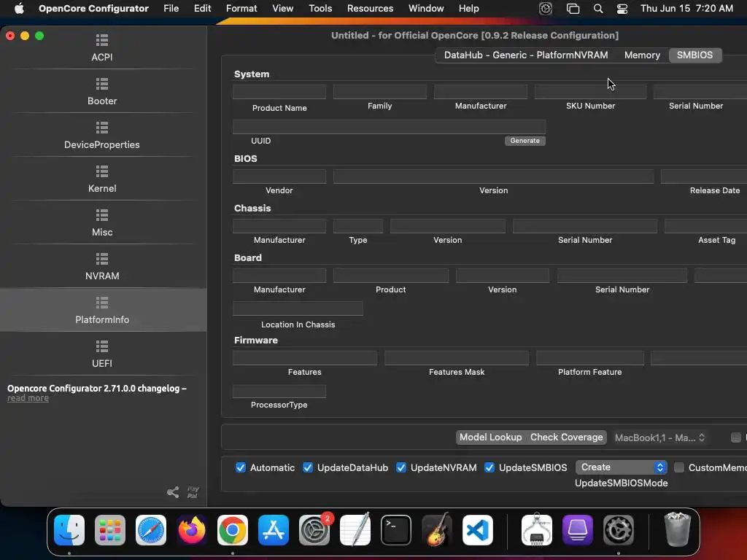Launch Terminal from the Dock
The height and width of the screenshot is (560, 747).
pos(396,529)
